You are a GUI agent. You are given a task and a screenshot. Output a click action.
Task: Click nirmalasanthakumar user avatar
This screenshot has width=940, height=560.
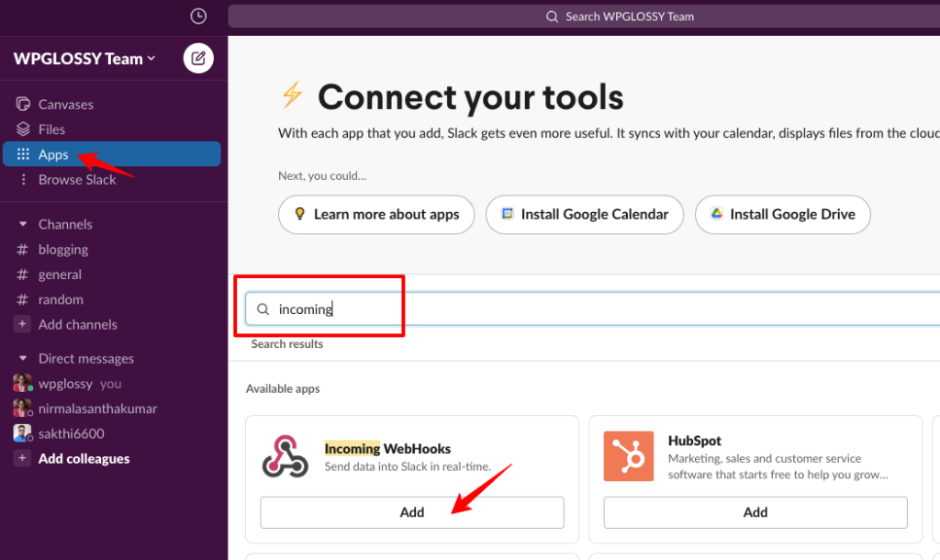pos(23,409)
